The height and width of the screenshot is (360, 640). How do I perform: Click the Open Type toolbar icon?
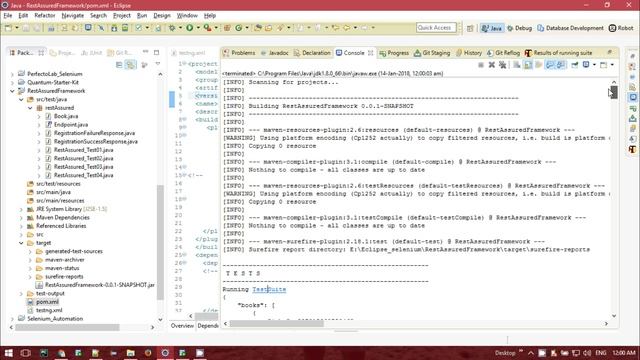[x=258, y=28]
